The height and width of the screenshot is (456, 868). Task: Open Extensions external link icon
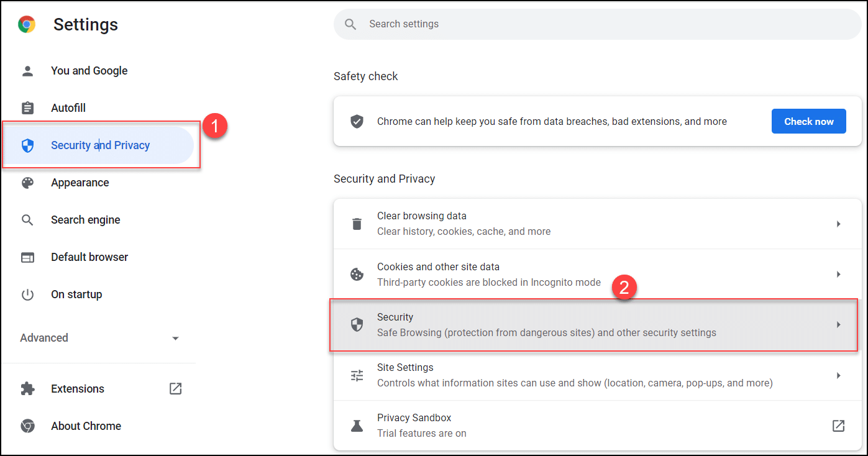tap(175, 389)
